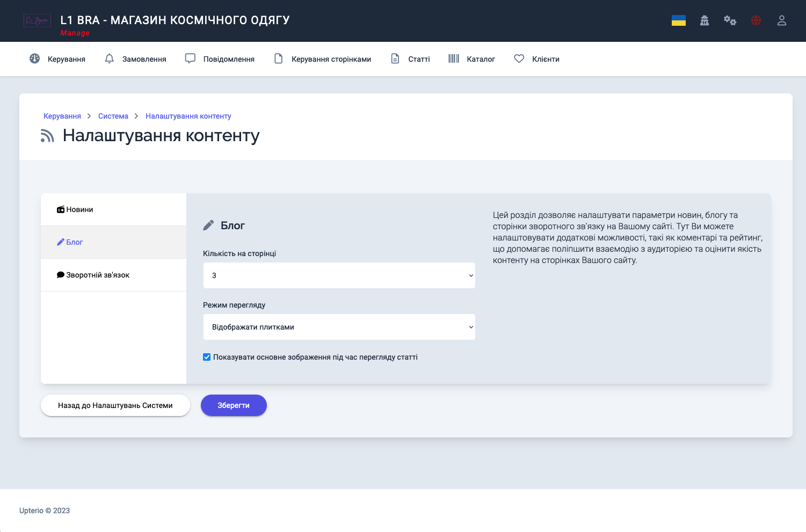Click the Повідомлення chat bubble icon
806x532 pixels.
(190, 59)
